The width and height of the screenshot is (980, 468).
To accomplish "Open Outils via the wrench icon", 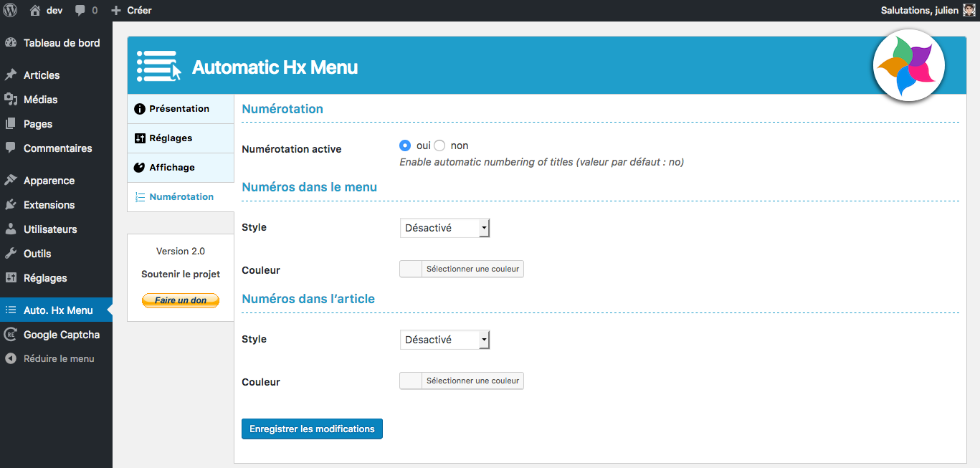I will [11, 254].
